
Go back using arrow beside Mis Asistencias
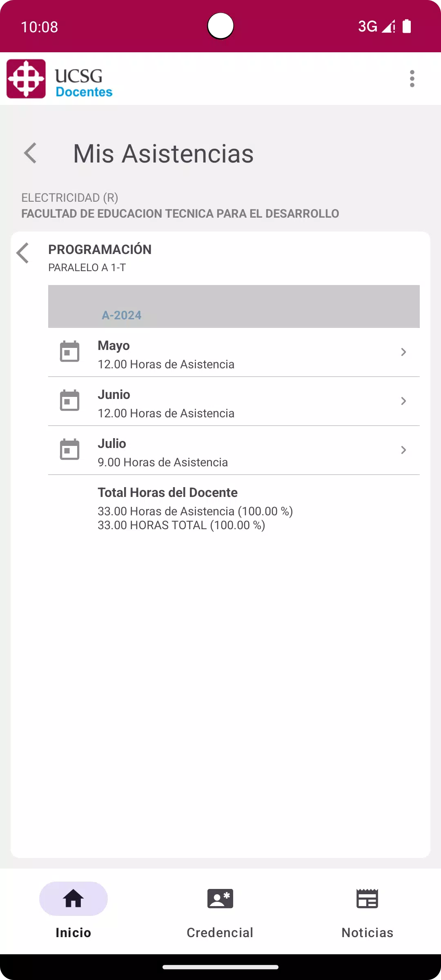[x=31, y=153]
